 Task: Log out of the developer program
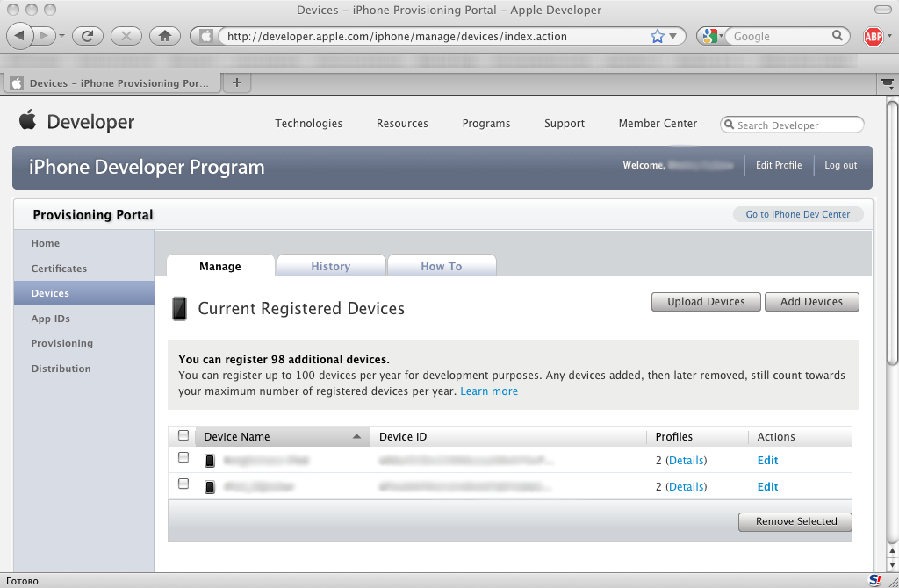[x=840, y=165]
